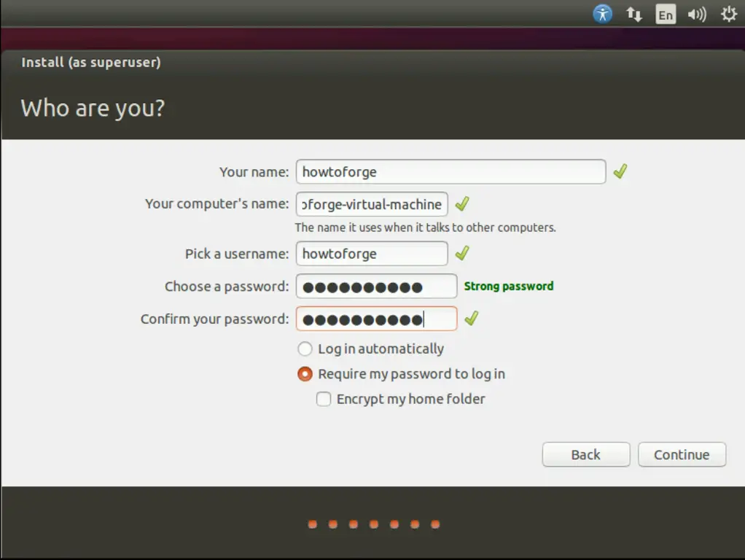Click the Strong password indicator text
Viewport: 745px width, 560px height.
click(x=508, y=286)
